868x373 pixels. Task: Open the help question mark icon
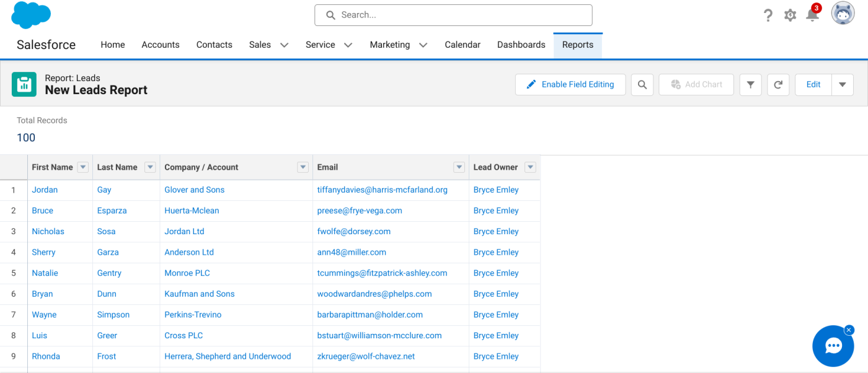768,15
